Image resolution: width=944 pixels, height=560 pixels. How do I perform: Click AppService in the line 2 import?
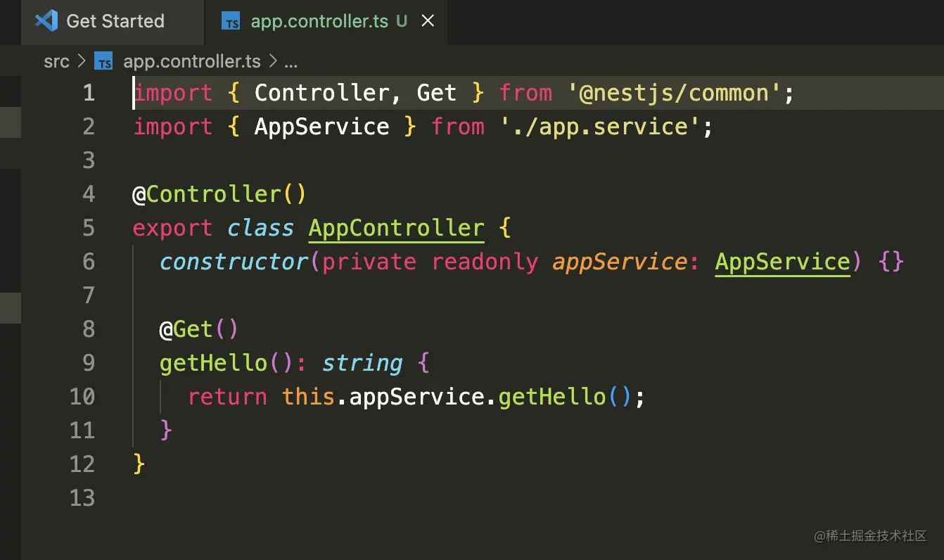point(321,127)
